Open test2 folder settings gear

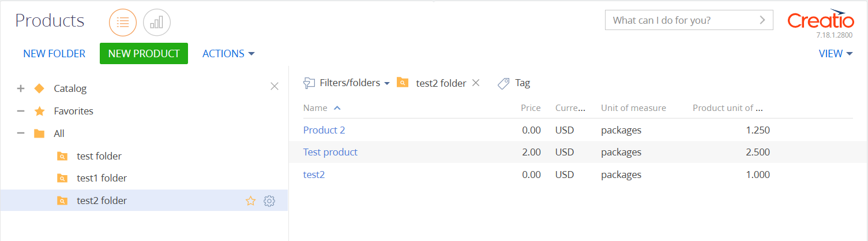pos(269,201)
